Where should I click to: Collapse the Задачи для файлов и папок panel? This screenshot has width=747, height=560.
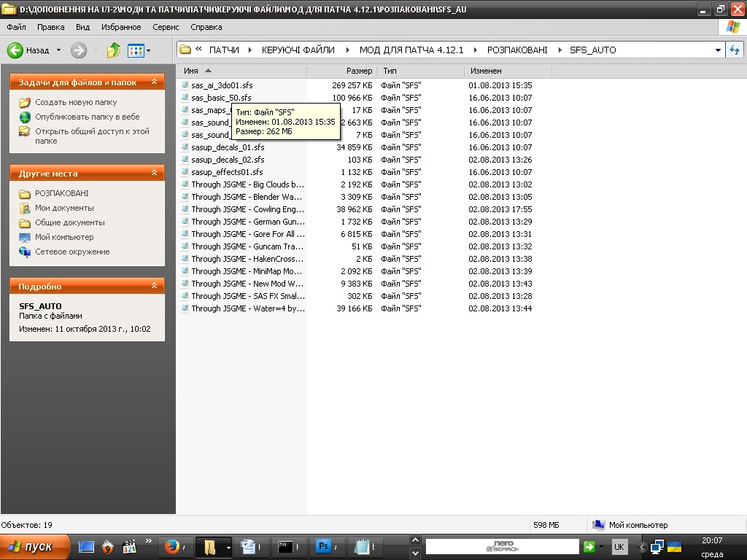(155, 82)
